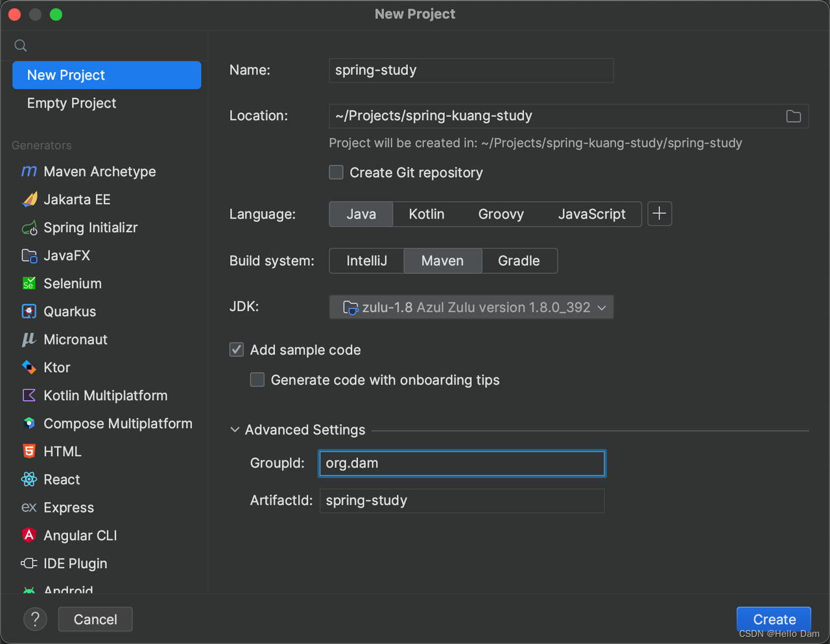
Task: Click the IDE Plugin label text
Action: (x=75, y=564)
